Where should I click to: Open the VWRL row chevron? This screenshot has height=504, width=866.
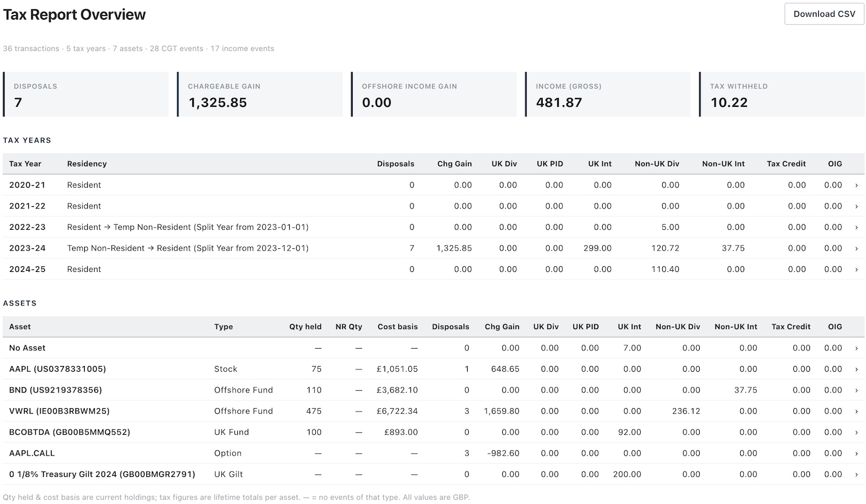tap(856, 412)
